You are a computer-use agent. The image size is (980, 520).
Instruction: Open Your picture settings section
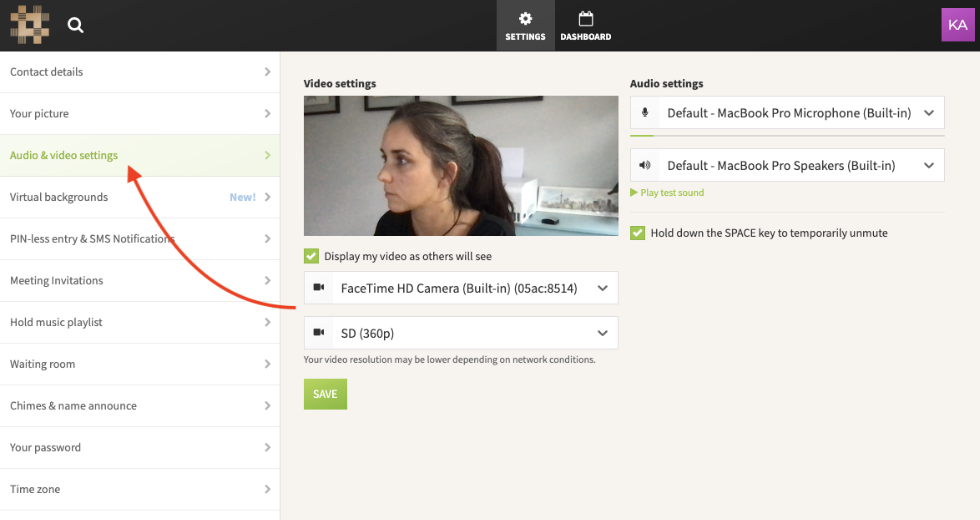(x=140, y=114)
